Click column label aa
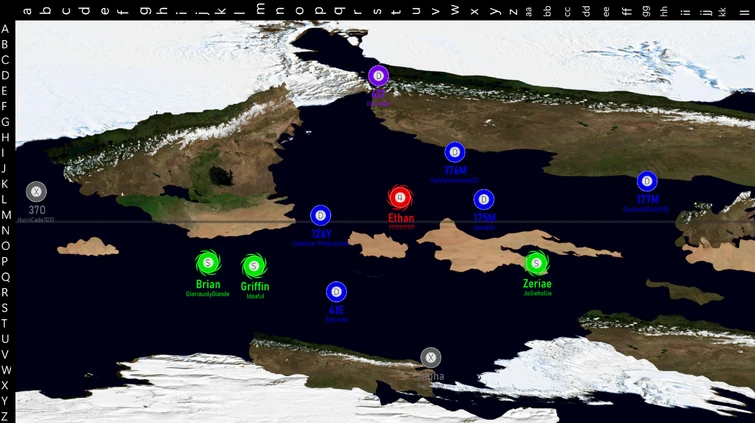The image size is (755, 423). click(x=529, y=12)
